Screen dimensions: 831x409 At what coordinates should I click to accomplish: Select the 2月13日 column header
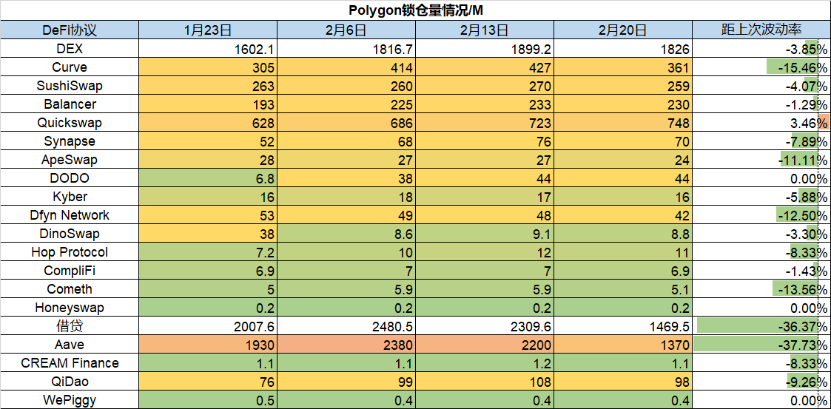(484, 30)
